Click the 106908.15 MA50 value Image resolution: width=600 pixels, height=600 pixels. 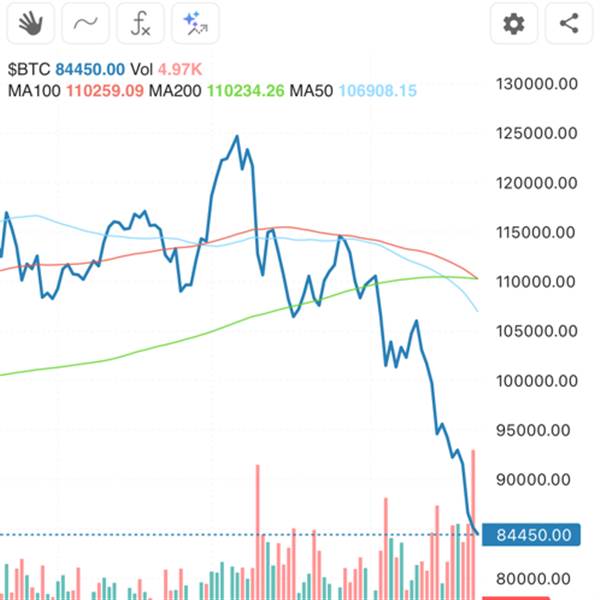pyautogui.click(x=379, y=91)
